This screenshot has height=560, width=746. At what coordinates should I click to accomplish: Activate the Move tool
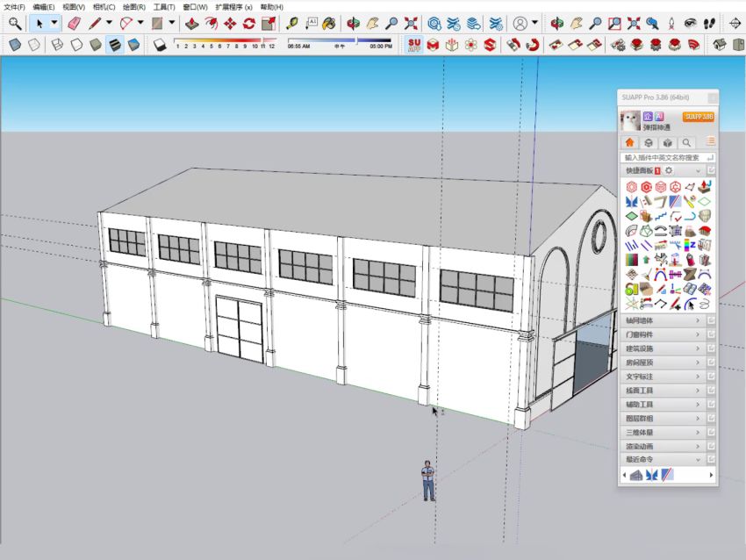point(230,24)
